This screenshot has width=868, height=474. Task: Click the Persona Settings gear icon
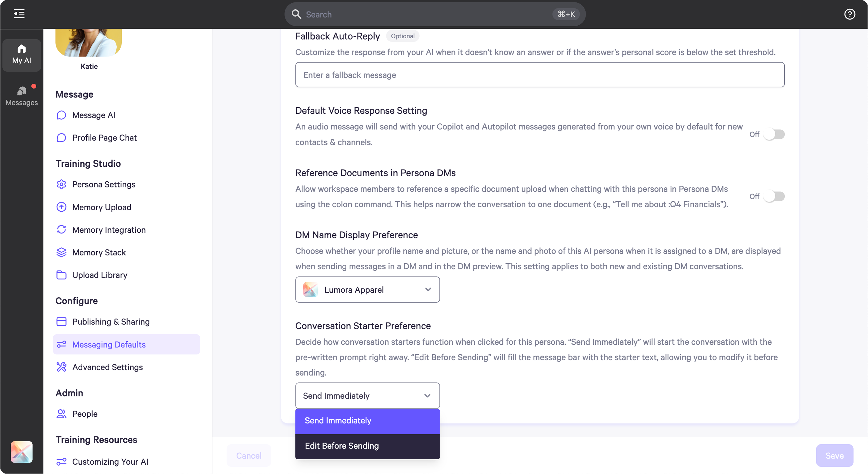(x=61, y=185)
